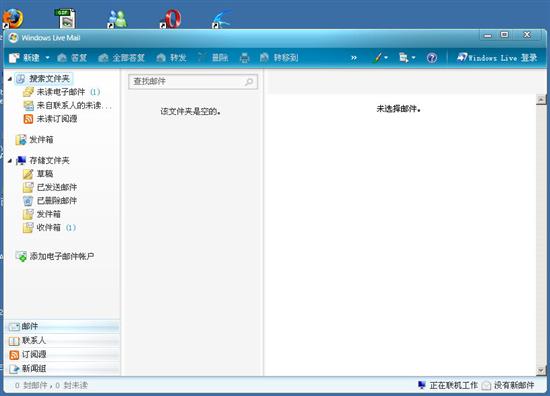Switch to 订阅源 feeds section

coord(63,354)
